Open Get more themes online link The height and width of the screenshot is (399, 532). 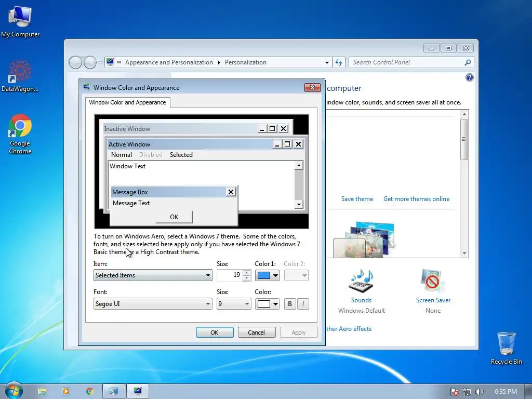[x=416, y=199]
